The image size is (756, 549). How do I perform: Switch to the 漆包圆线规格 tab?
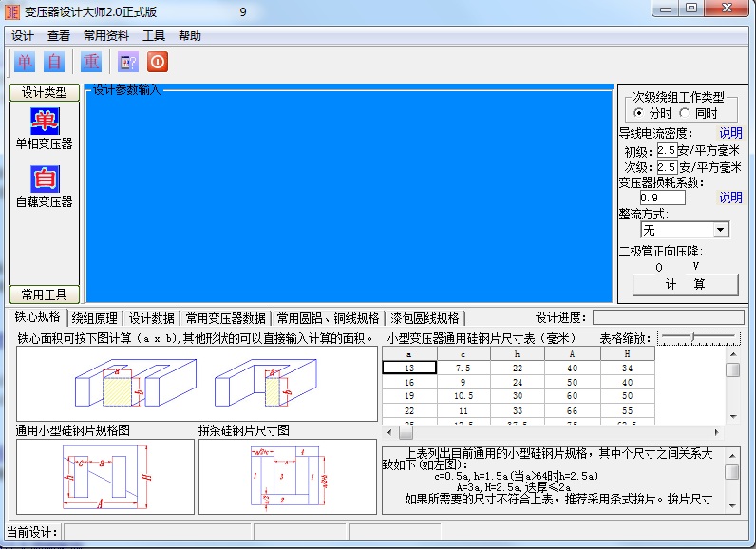(x=425, y=318)
